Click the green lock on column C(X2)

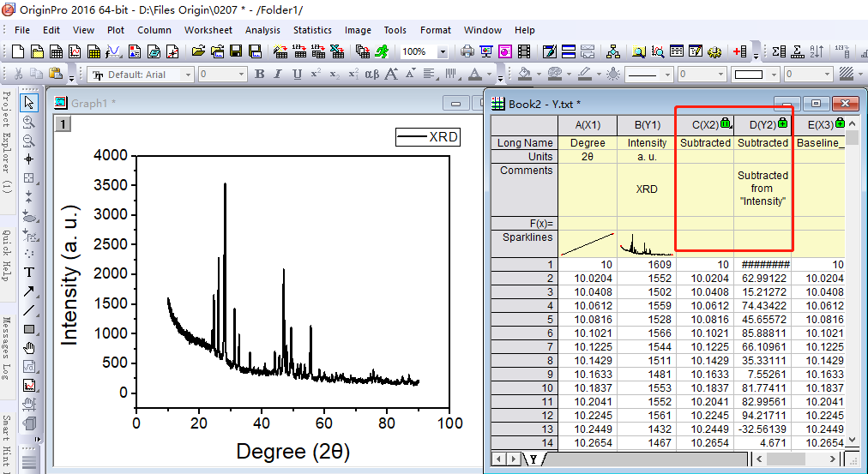pyautogui.click(x=725, y=123)
